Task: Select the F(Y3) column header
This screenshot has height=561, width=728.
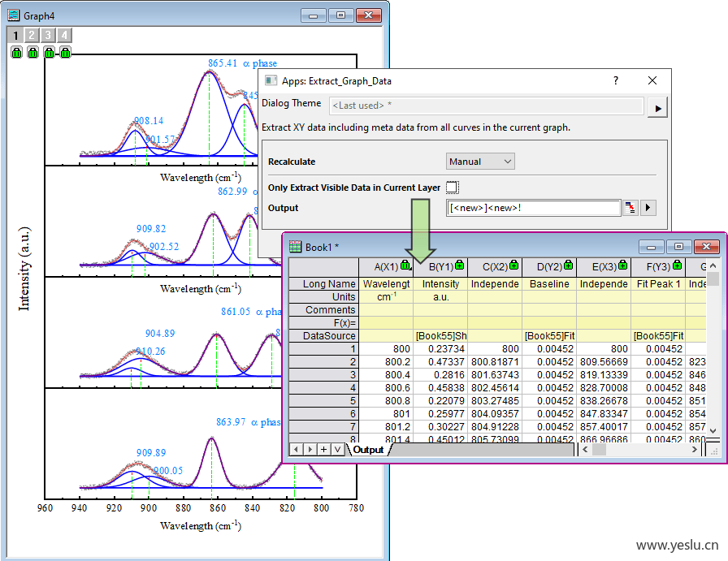Action: (x=658, y=267)
